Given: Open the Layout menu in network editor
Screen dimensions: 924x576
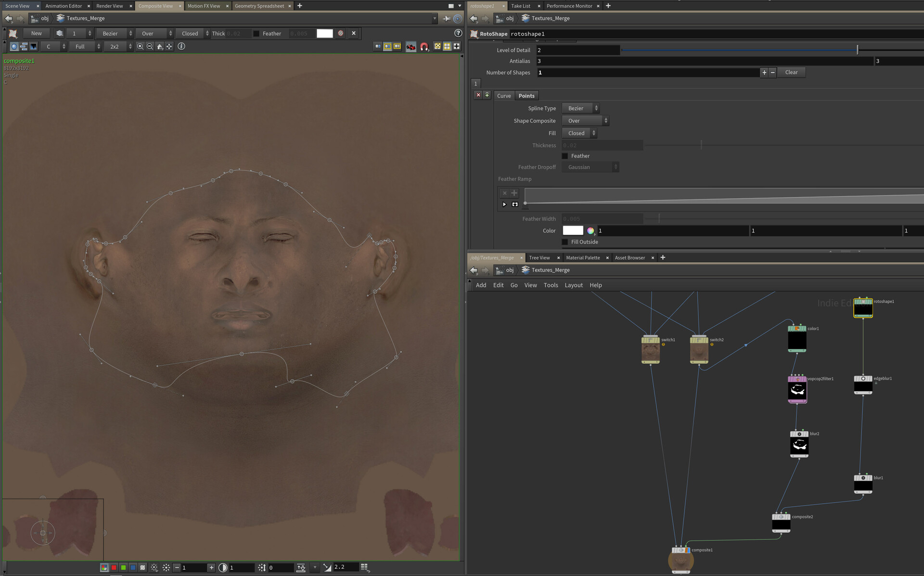Looking at the screenshot, I should tap(573, 285).
